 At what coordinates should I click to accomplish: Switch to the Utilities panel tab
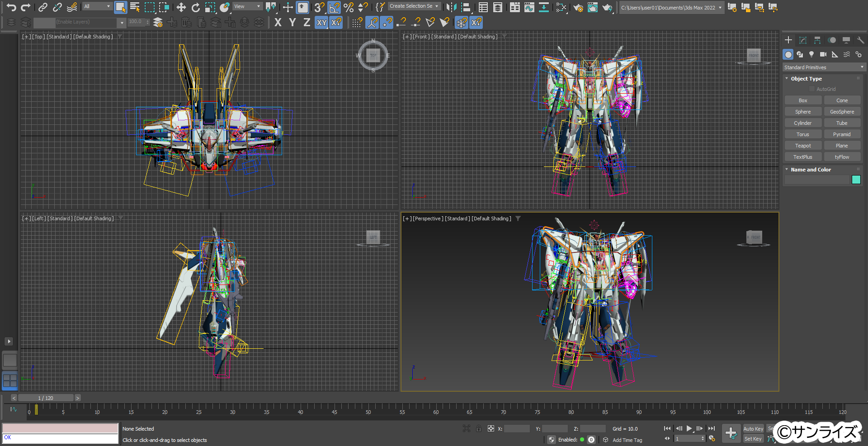(x=860, y=40)
